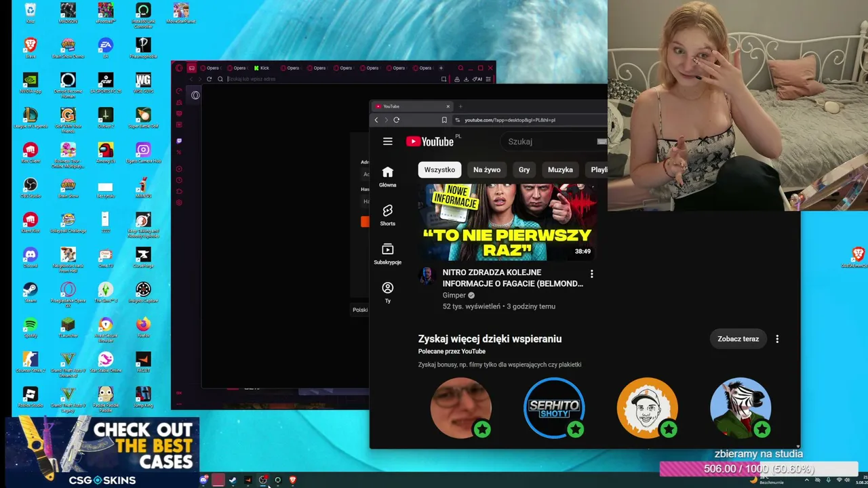Screen dimensions: 868x488
Task: Open the Ty section in YouTube sidebar
Action: 388,292
